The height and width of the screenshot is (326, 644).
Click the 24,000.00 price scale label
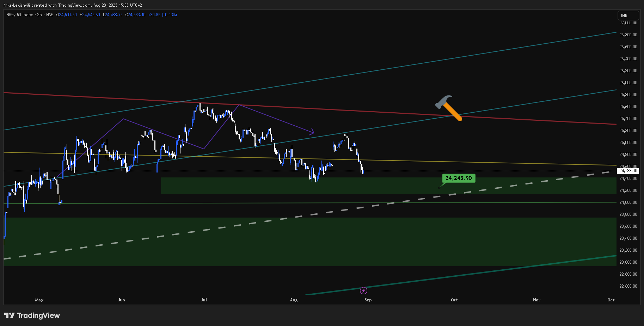[x=628, y=202]
